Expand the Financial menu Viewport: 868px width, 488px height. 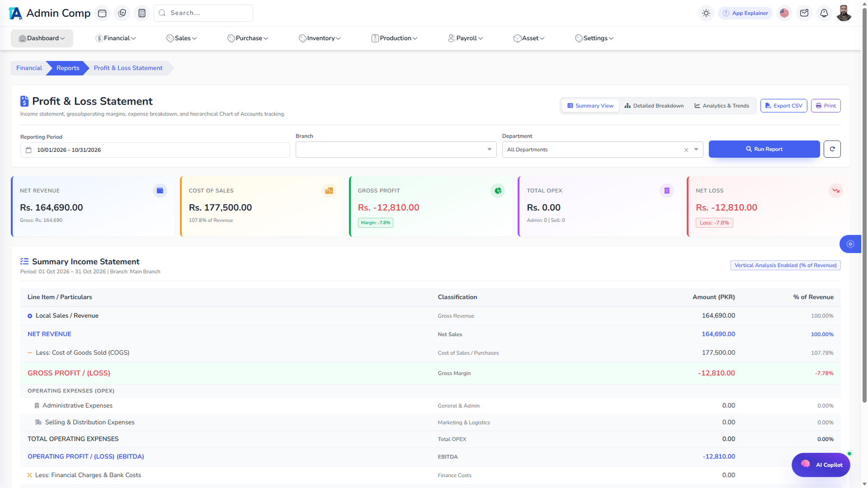(116, 38)
